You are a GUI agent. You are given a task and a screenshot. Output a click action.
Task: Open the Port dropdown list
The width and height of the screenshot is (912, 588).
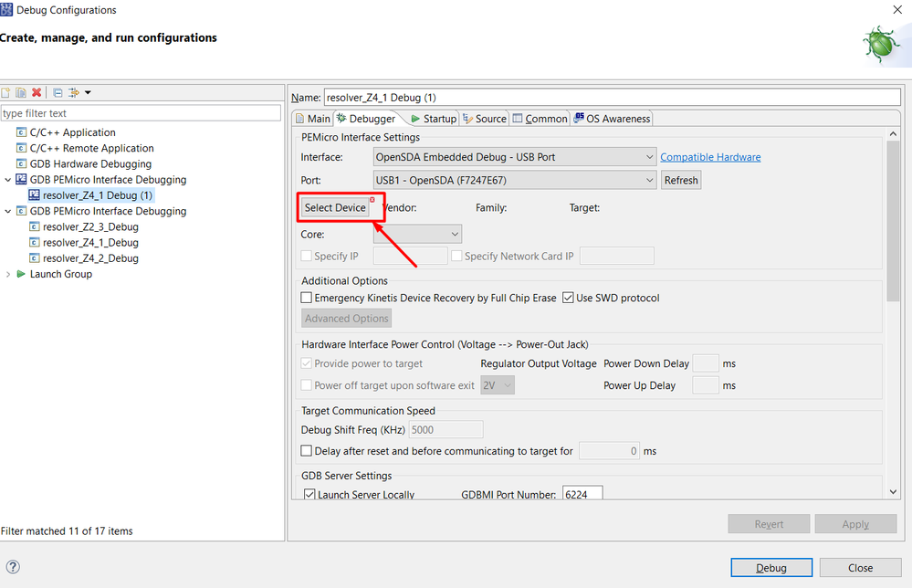(x=515, y=180)
